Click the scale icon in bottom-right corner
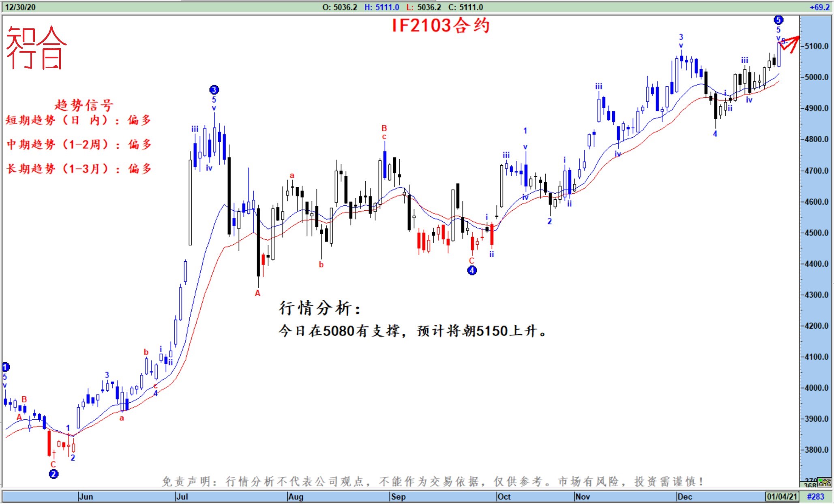 (x=825, y=482)
